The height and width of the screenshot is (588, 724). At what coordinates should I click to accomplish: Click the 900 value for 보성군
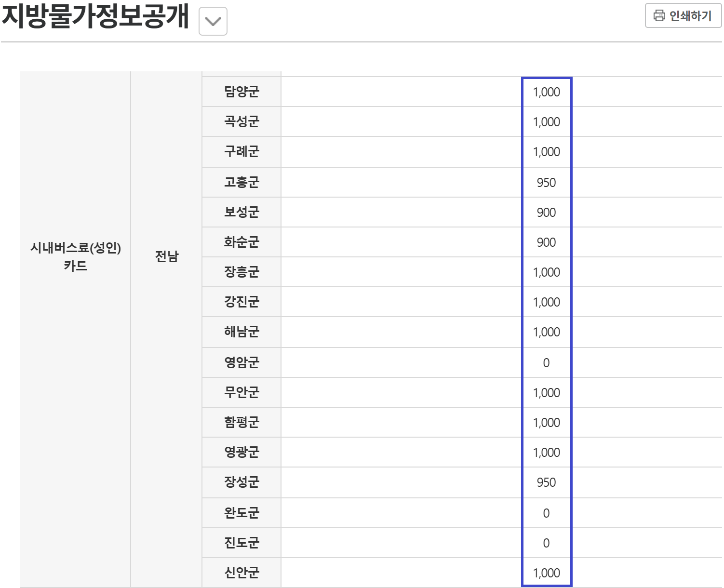coord(546,213)
